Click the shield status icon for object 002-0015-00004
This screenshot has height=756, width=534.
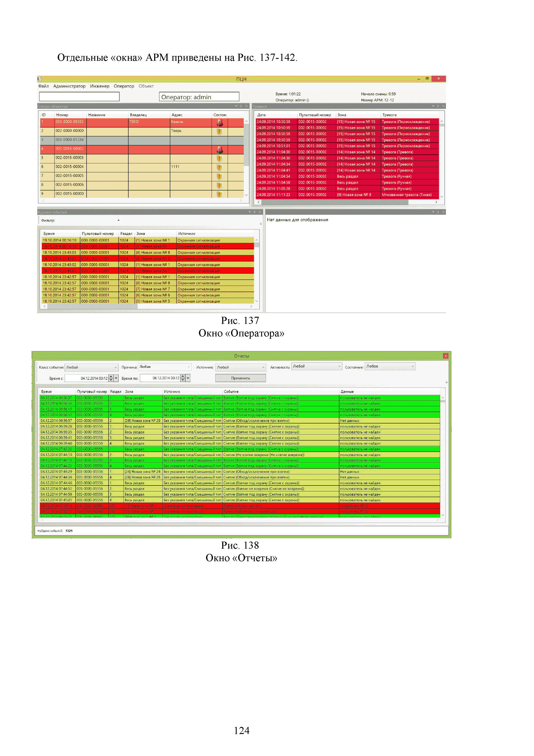coord(219,168)
